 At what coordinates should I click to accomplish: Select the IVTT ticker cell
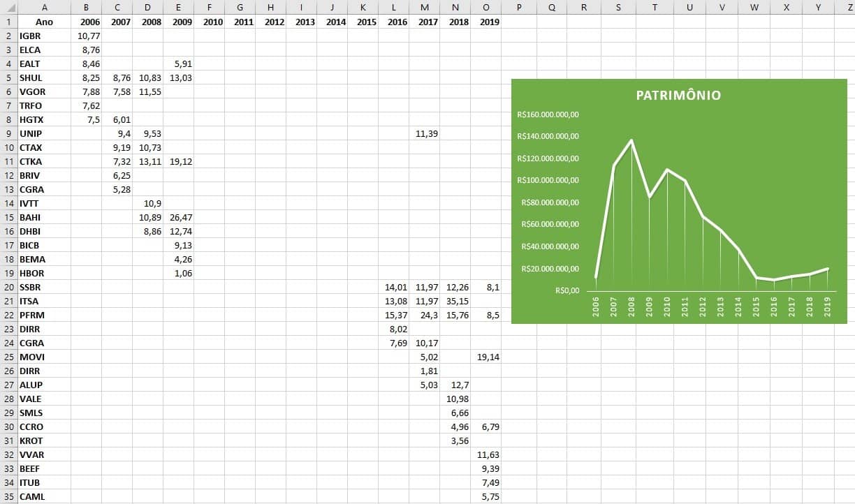coord(44,203)
